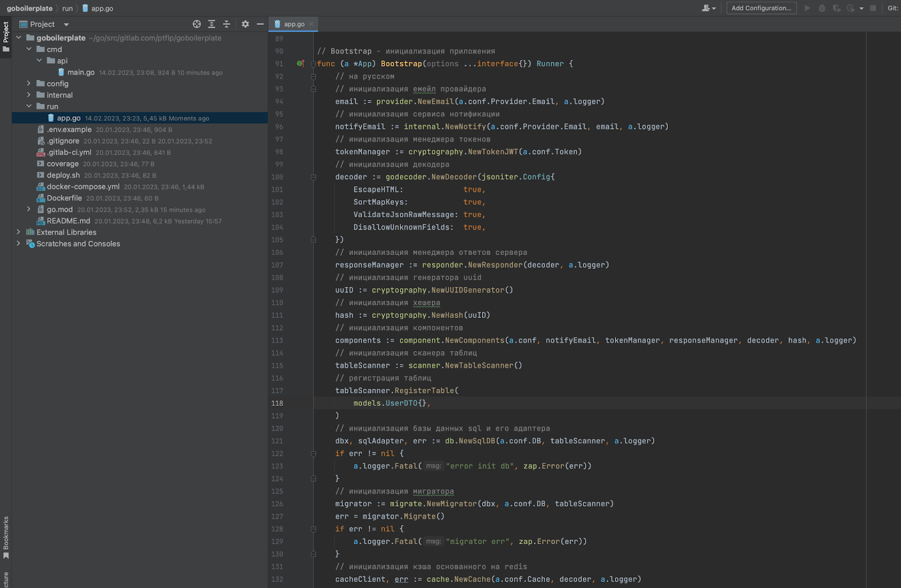Switch to the app.go editor tab
This screenshot has width=901, height=588.
click(x=293, y=24)
